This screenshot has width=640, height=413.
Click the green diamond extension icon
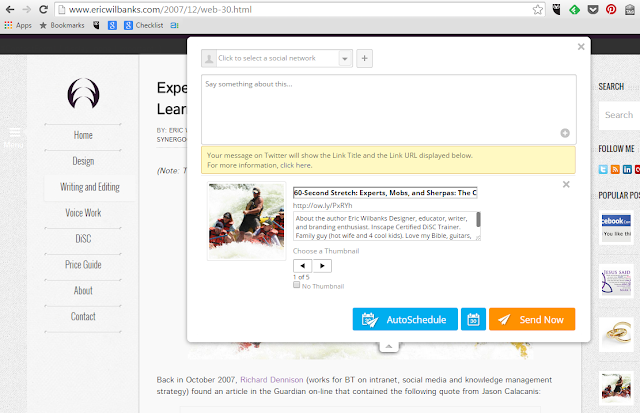574,9
